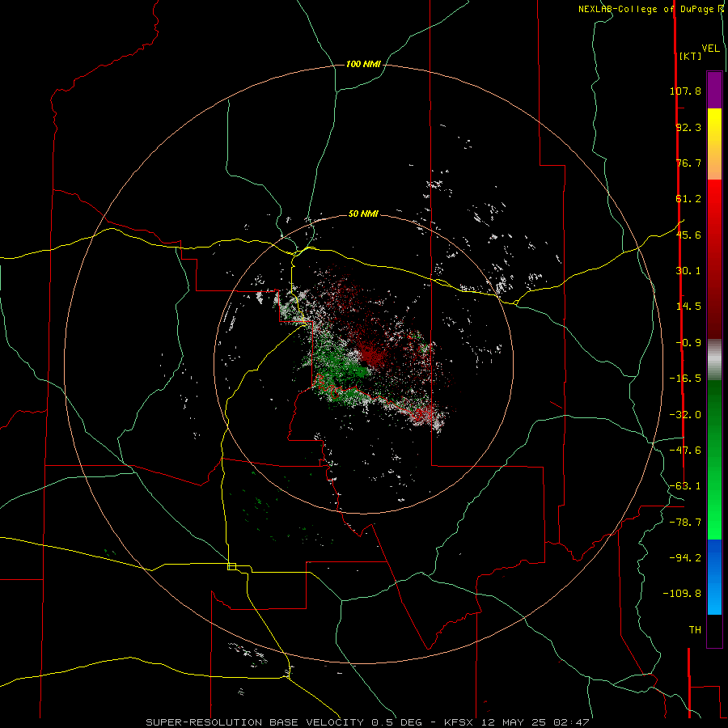Click the 100 NMI range ring label
The width and height of the screenshot is (728, 728).
tap(363, 64)
